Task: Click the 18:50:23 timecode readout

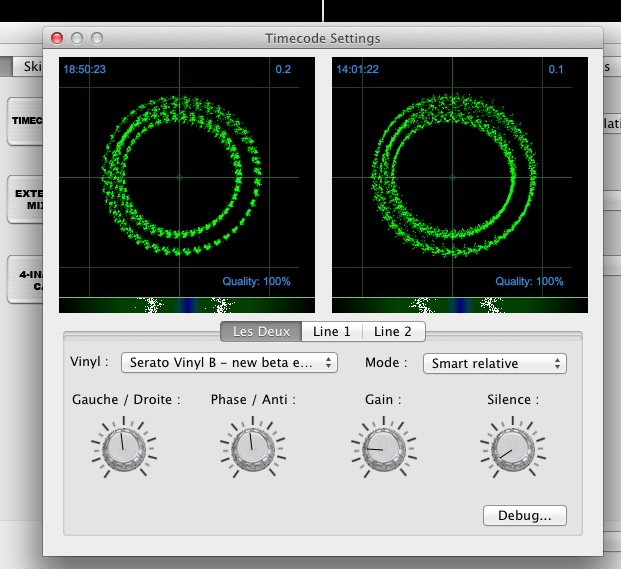Action: click(x=85, y=69)
